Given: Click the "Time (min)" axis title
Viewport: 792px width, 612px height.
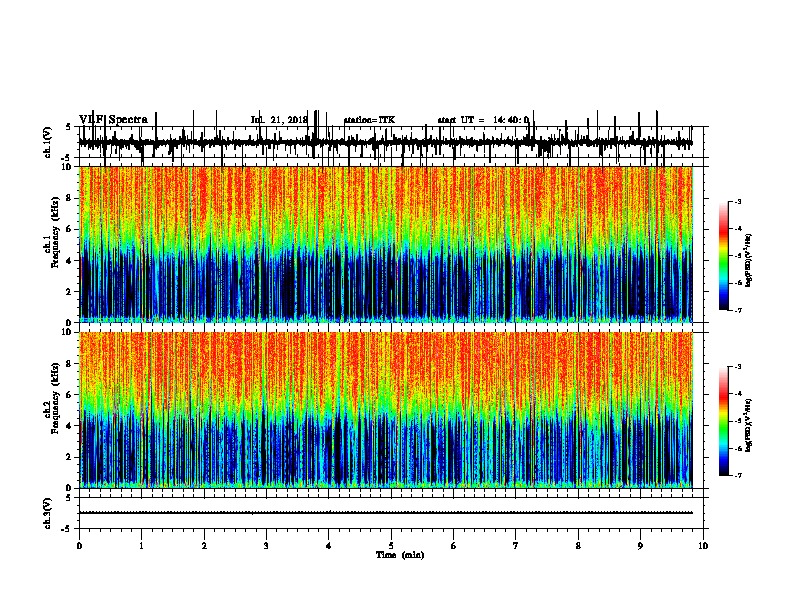Looking at the screenshot, I should click(x=400, y=555).
